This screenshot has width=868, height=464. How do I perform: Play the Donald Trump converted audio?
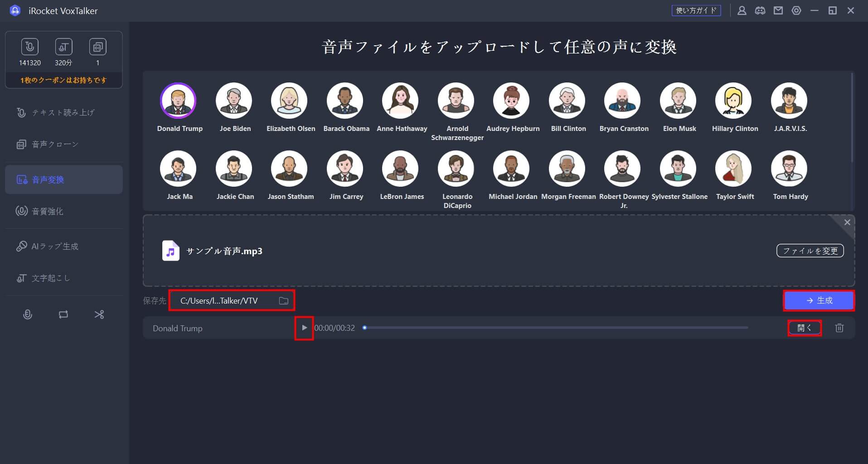(304, 328)
